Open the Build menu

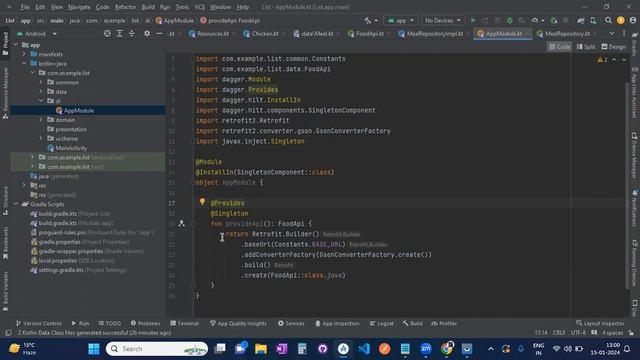[x=148, y=7]
